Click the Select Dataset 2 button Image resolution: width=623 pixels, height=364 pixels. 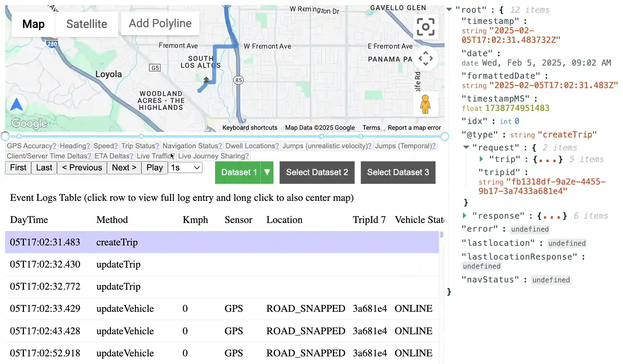point(317,172)
